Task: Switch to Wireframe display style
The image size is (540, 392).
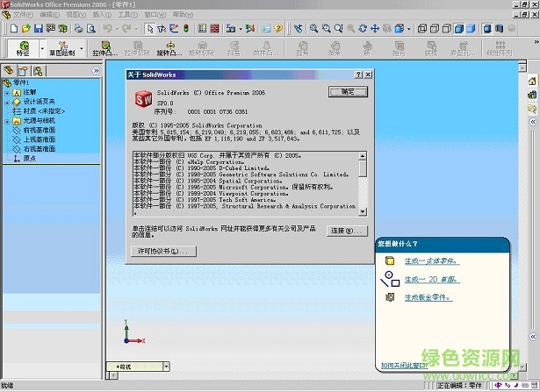Action: click(x=422, y=29)
